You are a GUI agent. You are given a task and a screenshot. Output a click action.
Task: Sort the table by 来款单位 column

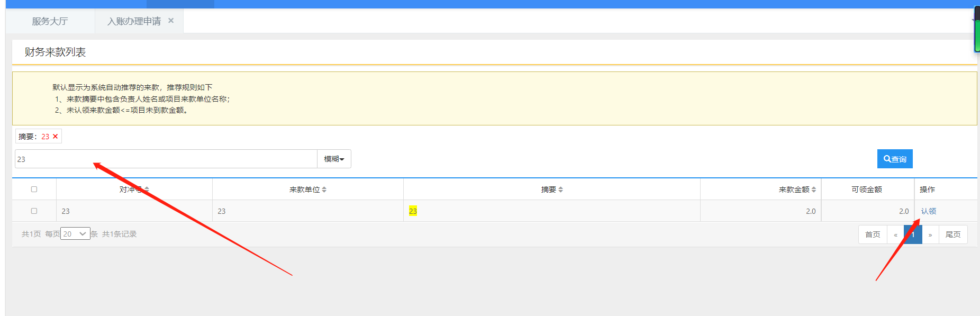click(307, 189)
